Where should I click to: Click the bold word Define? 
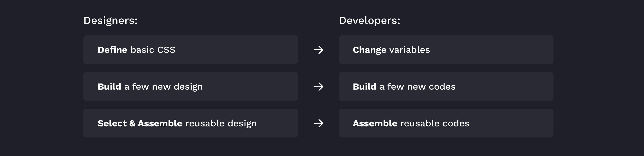[x=113, y=50]
